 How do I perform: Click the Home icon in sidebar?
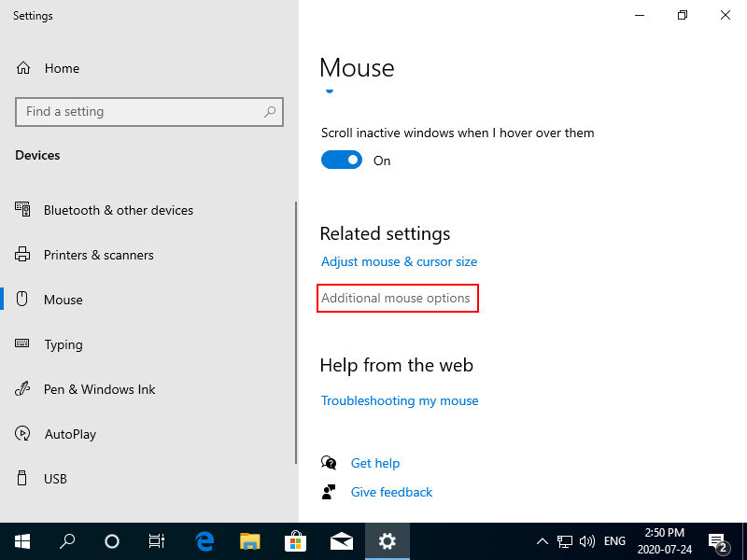[23, 68]
